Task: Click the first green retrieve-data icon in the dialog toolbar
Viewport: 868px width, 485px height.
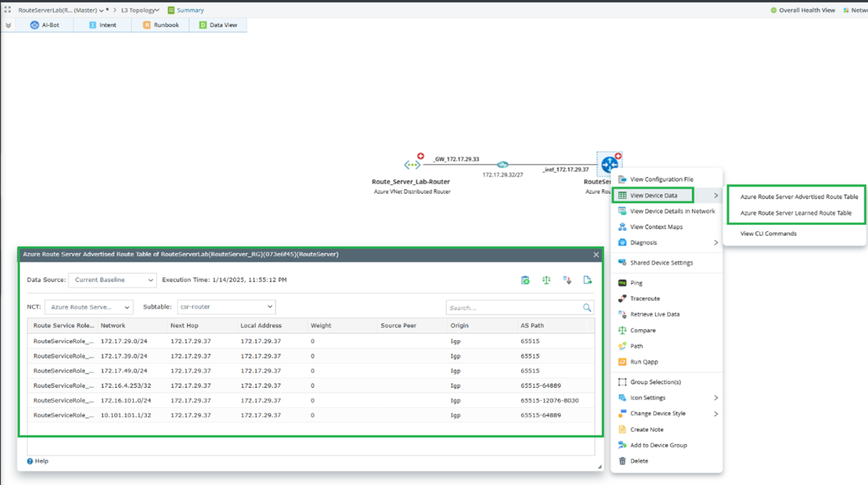Action: pos(525,280)
